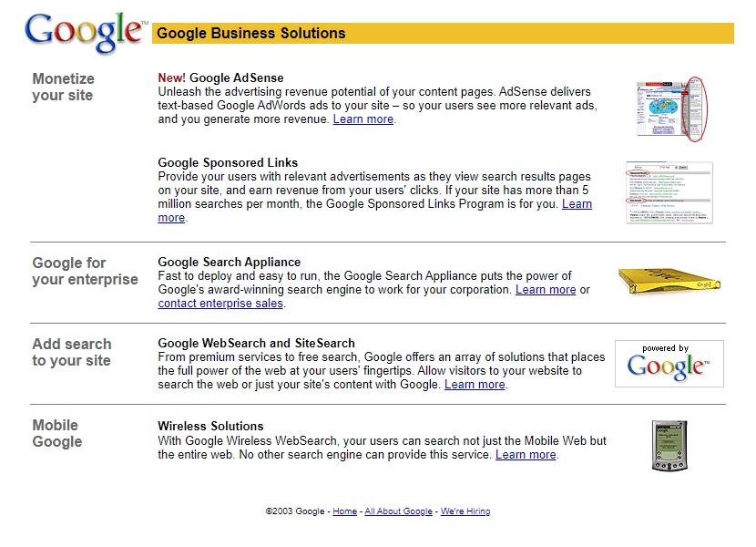The width and height of the screenshot is (756, 547).
Task: Click the Google logo at top left
Action: [85, 33]
